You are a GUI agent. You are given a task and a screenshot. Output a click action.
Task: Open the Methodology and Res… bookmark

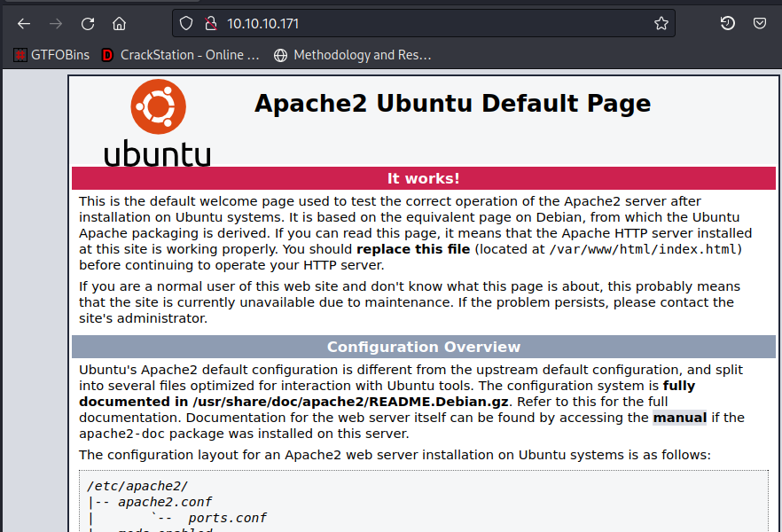click(353, 55)
